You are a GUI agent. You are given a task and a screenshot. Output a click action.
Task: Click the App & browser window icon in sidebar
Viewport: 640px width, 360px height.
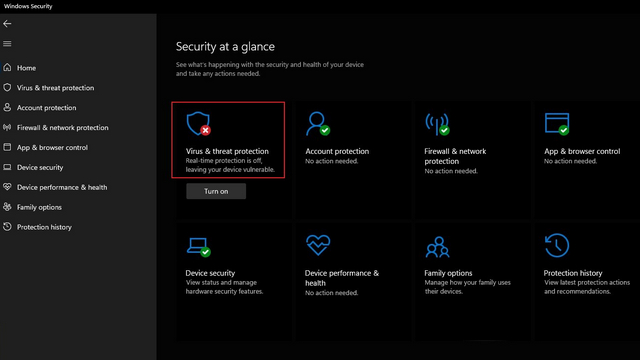(7, 147)
